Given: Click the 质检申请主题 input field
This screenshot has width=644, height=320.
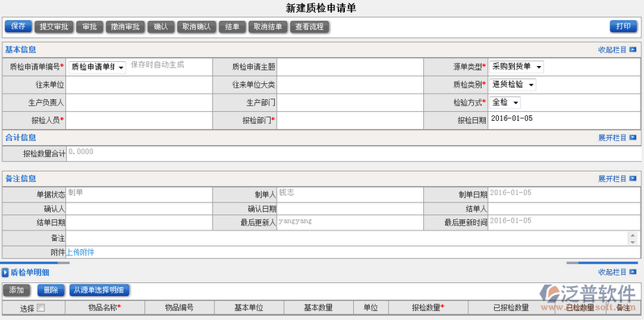Looking at the screenshot, I should click(350, 67).
